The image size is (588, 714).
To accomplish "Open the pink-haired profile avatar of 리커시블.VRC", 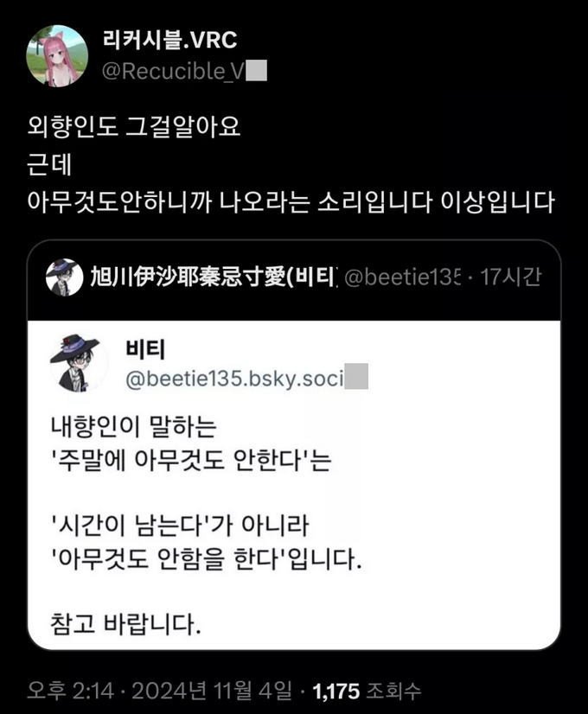I will tap(57, 56).
